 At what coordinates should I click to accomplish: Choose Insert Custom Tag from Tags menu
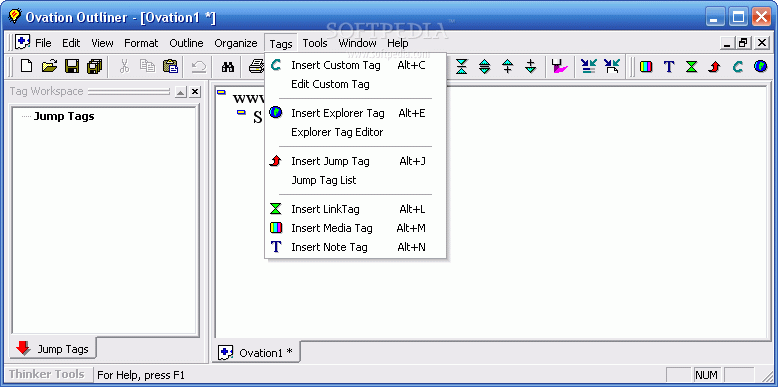[356, 65]
